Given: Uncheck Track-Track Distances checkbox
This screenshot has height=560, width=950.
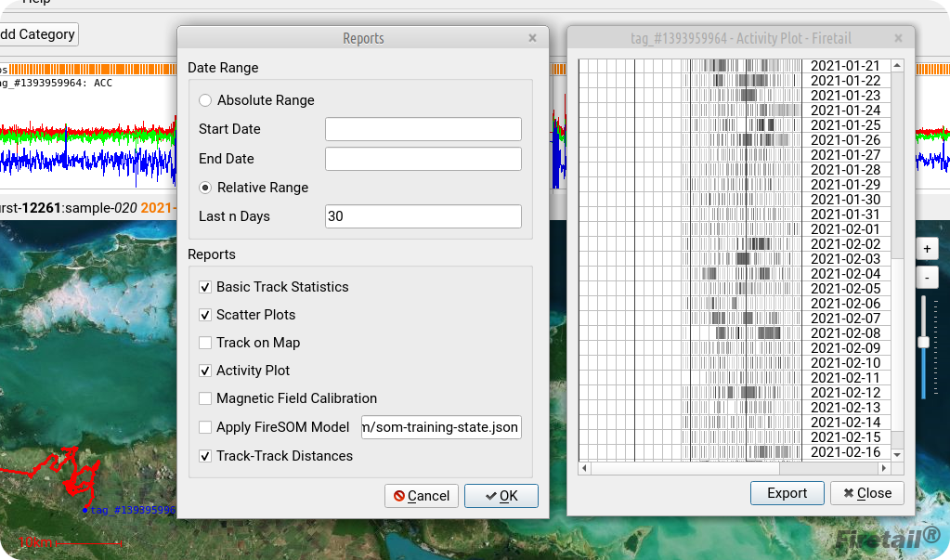Looking at the screenshot, I should pos(205,456).
